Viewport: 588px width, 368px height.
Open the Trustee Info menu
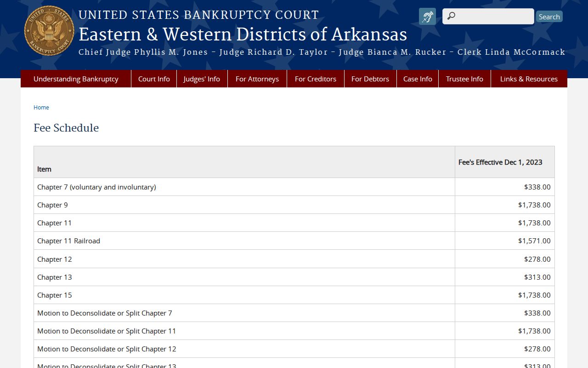[464, 79]
